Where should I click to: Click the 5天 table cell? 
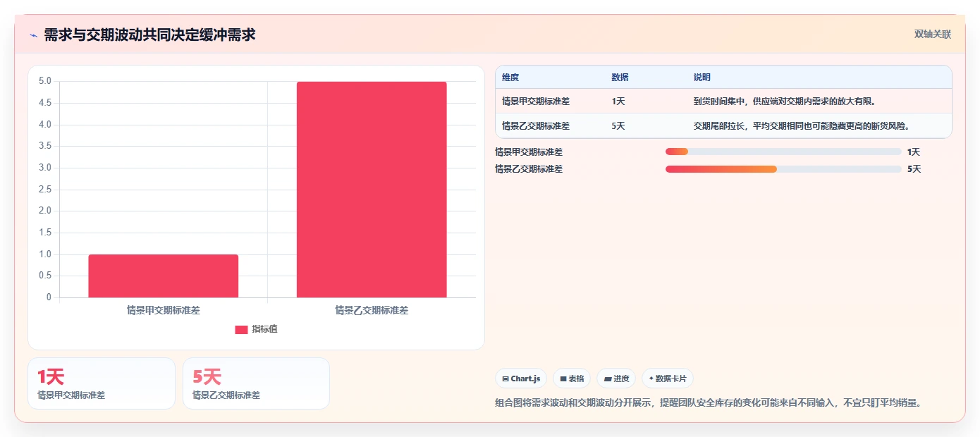[618, 126]
